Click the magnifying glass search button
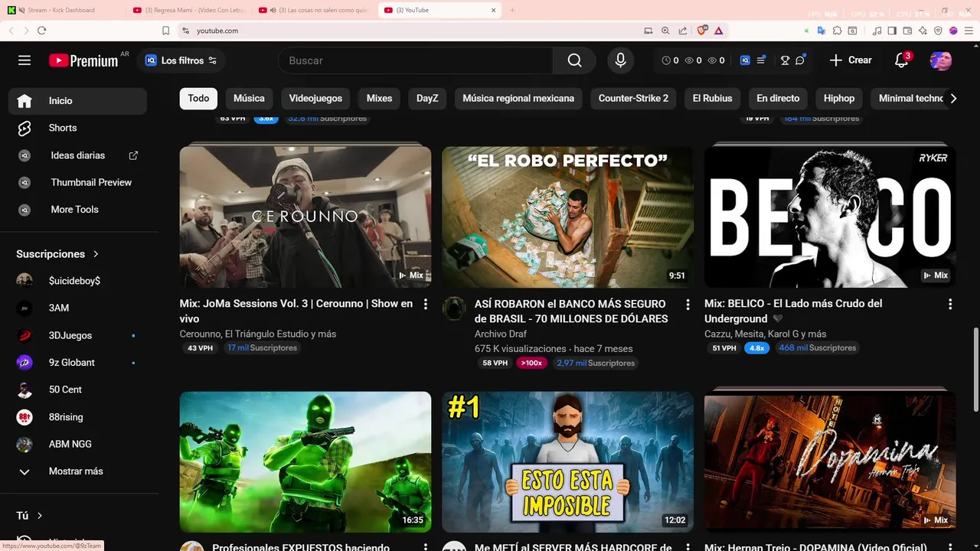Image resolution: width=980 pixels, height=551 pixels. 574,60
